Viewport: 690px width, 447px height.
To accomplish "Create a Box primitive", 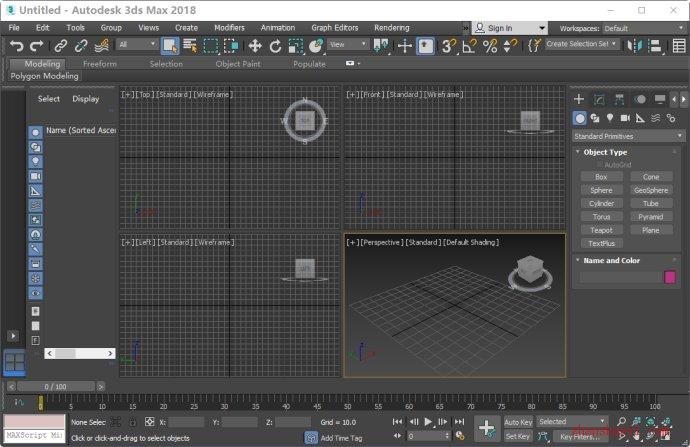I will (601, 177).
